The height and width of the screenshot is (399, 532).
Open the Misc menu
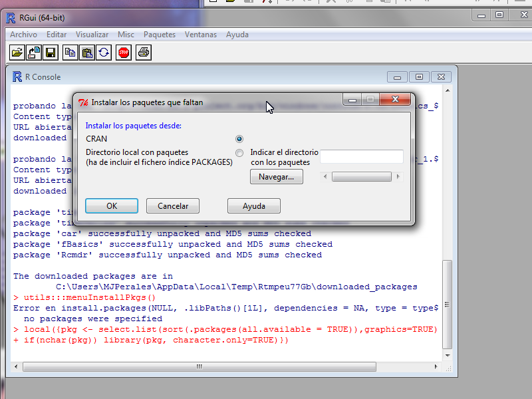click(126, 35)
